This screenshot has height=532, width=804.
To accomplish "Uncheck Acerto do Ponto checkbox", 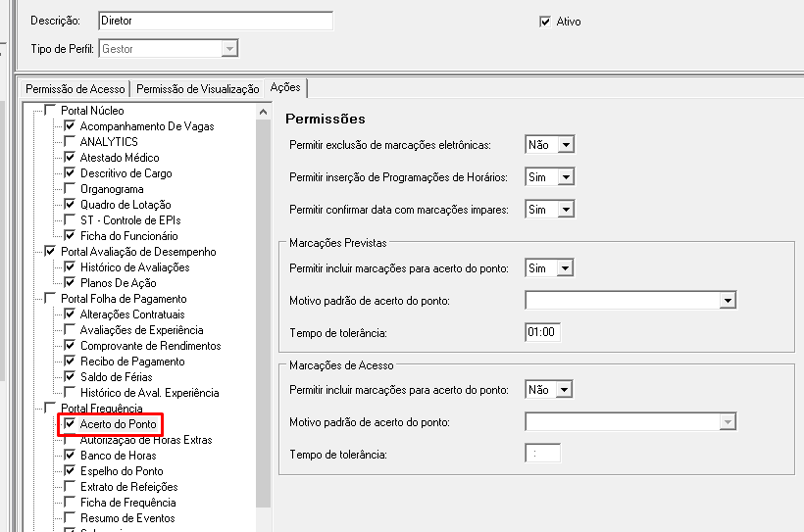I will point(70,424).
